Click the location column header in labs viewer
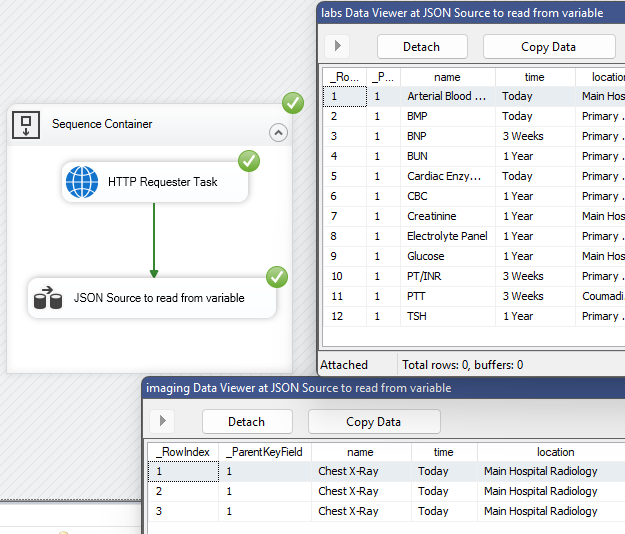The height and width of the screenshot is (534, 625). pos(600,77)
